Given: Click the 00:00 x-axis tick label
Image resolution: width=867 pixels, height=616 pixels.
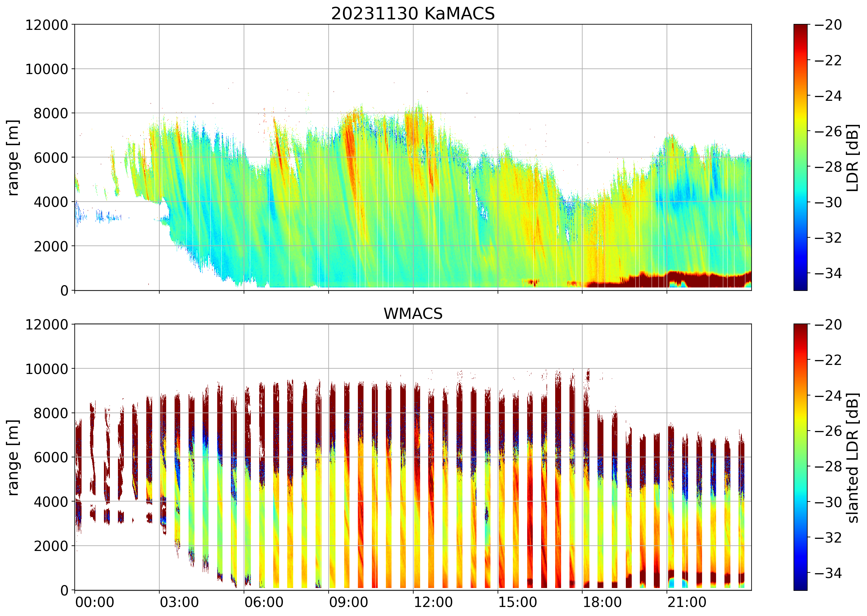Looking at the screenshot, I should click(x=95, y=602).
